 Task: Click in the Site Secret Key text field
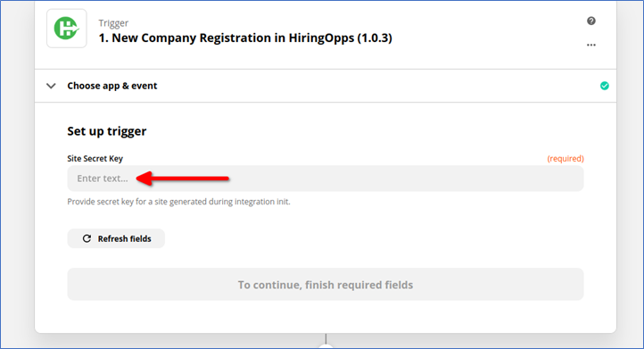(326, 179)
